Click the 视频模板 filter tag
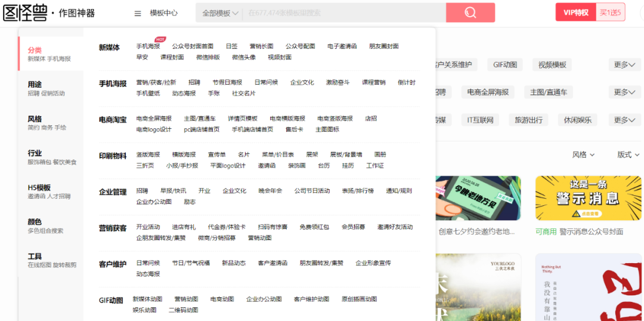Viewport: 644px width, 321px height. coord(552,65)
